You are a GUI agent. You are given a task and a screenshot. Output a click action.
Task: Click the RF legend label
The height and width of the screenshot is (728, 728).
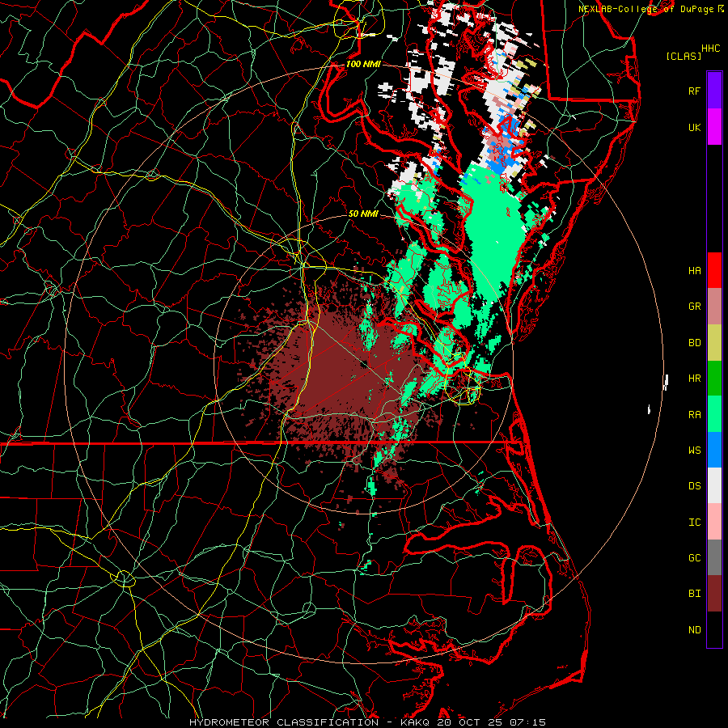pos(694,91)
